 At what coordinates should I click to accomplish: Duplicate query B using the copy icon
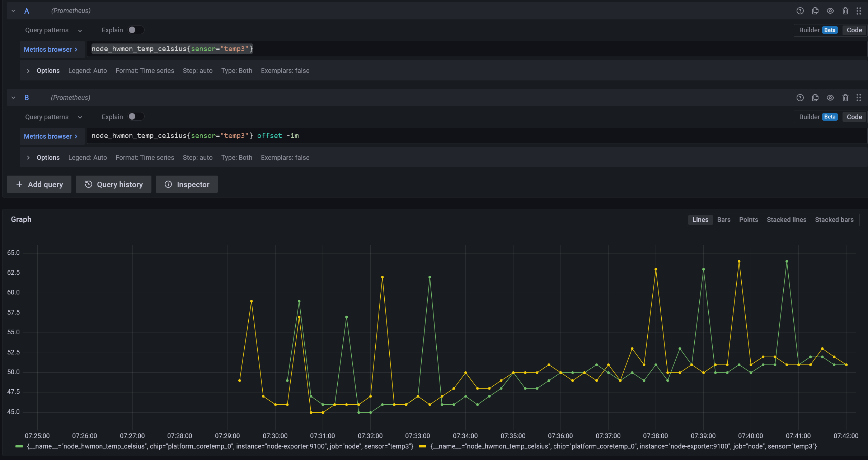click(x=815, y=97)
